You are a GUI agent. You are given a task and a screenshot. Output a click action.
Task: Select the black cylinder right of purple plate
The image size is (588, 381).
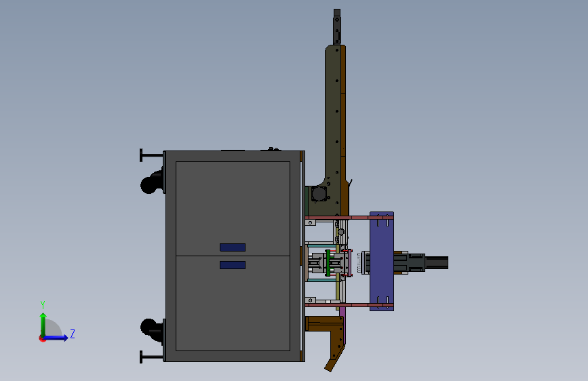click(x=437, y=262)
